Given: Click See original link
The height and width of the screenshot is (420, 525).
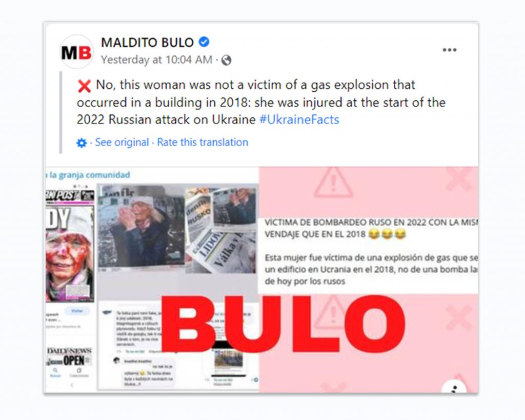Looking at the screenshot, I should 122,143.
